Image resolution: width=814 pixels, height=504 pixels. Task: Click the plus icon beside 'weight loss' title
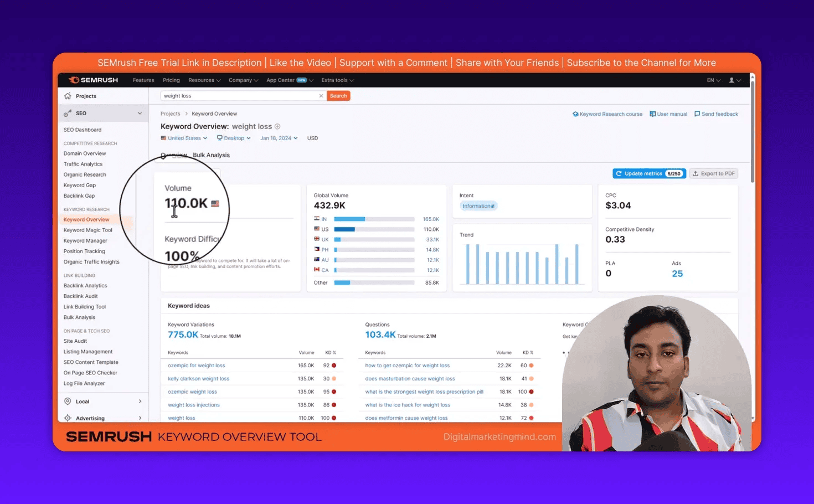tap(277, 126)
